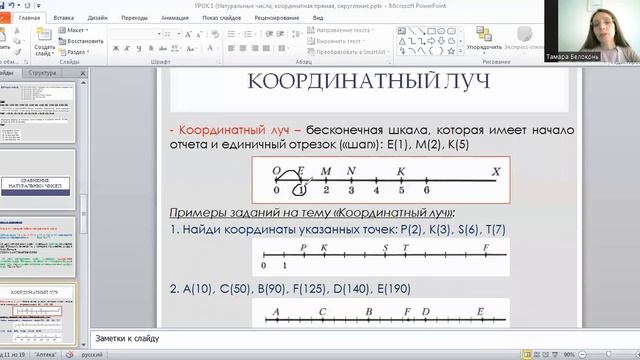Switch to the Структура outline pane tab
Screen dimensions: 640x360
click(x=42, y=73)
